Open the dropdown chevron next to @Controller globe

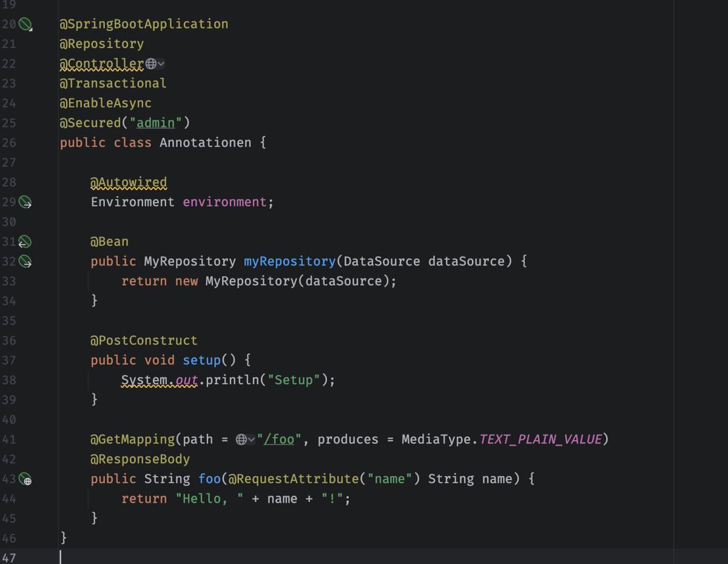(x=161, y=64)
